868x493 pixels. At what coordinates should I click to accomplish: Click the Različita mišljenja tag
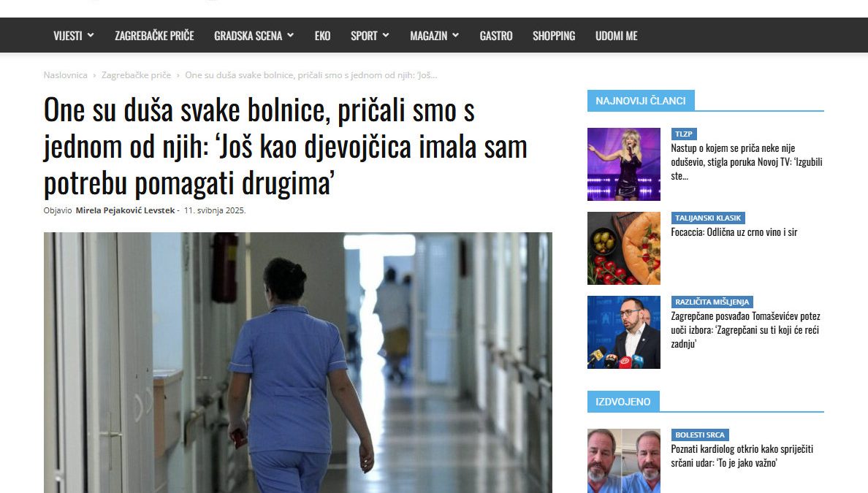click(x=712, y=302)
